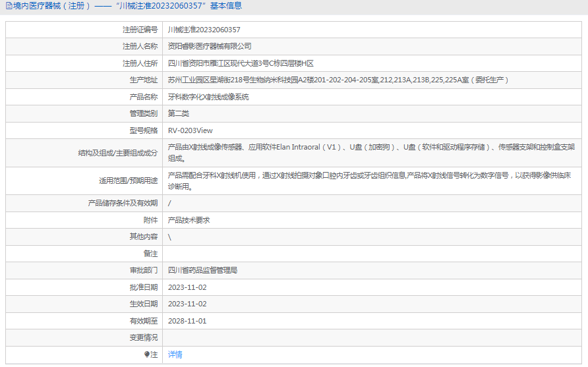Click the page title 境内医疗器械（注册）基本信息
This screenshot has height=367, width=588.
point(127,6)
